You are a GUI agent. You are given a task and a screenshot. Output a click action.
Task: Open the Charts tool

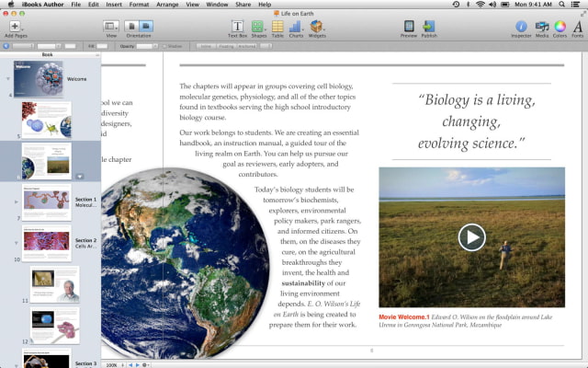[296, 28]
